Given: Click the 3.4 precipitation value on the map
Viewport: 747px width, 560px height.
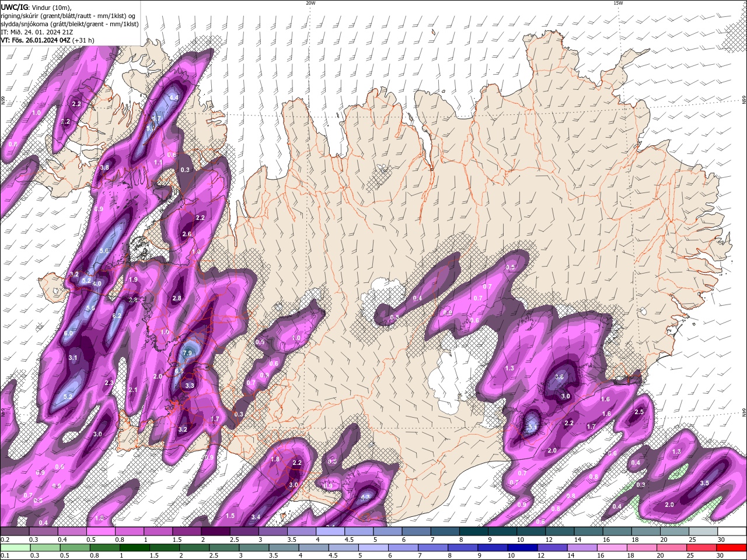Looking at the screenshot, I should point(256,517).
